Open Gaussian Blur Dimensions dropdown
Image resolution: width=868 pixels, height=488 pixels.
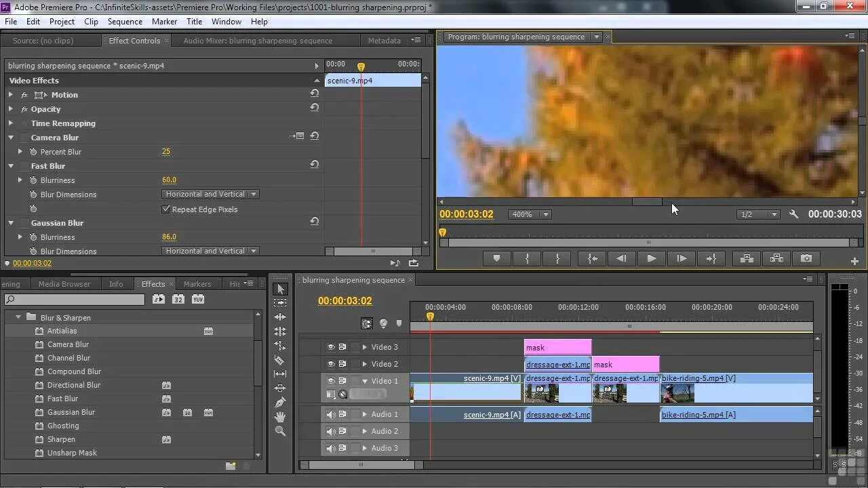pos(210,251)
